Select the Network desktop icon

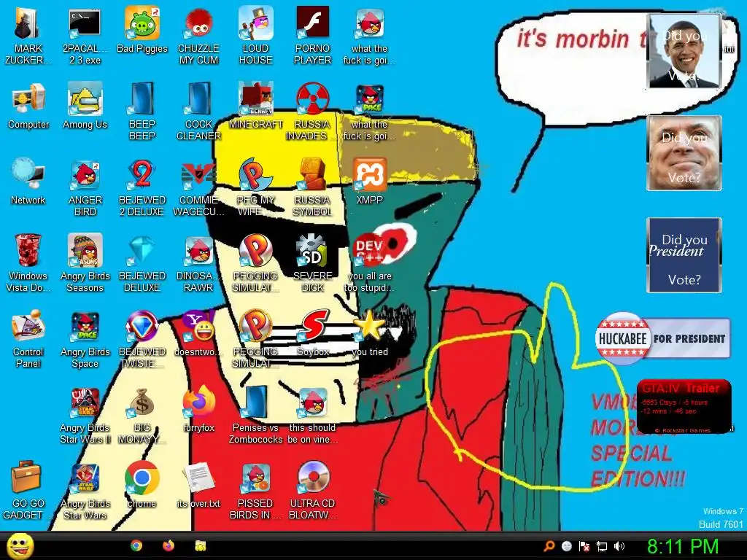point(28,182)
